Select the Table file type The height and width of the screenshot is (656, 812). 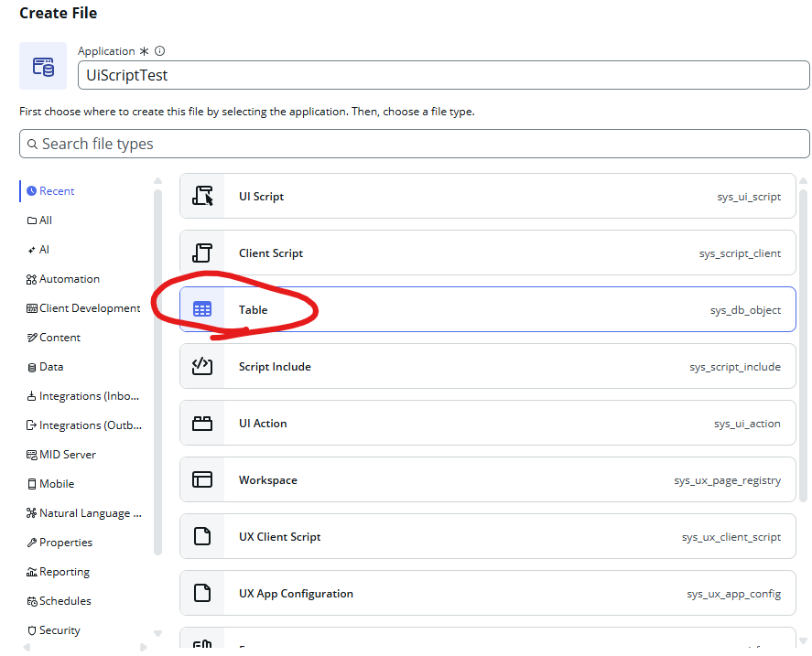487,309
